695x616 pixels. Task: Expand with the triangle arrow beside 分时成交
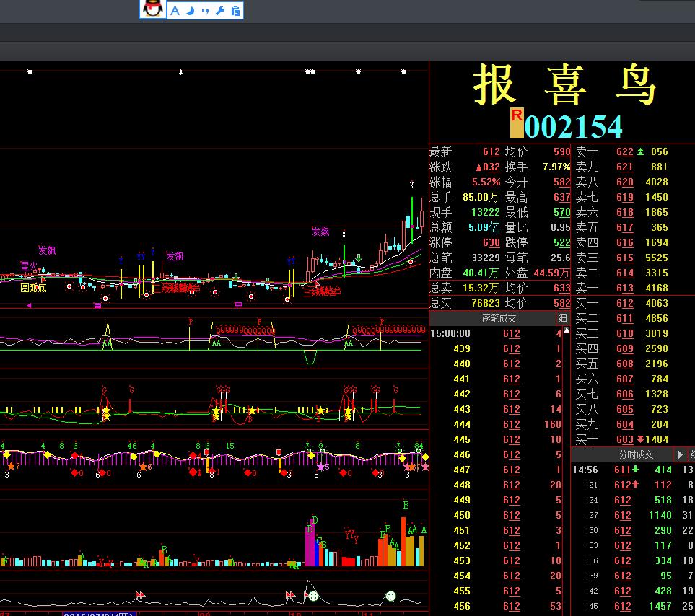(681, 454)
